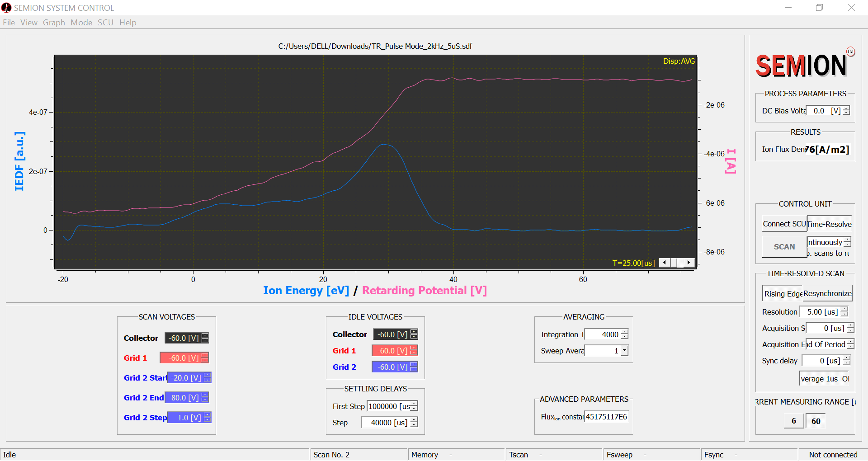Image resolution: width=868 pixels, height=461 pixels.
Task: Open the SCU menu
Action: point(105,23)
